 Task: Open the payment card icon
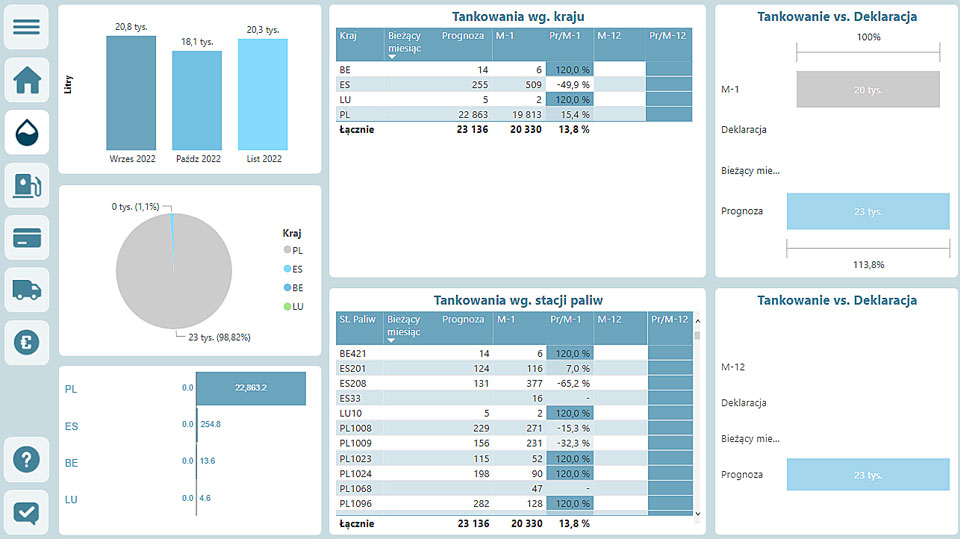click(27, 238)
